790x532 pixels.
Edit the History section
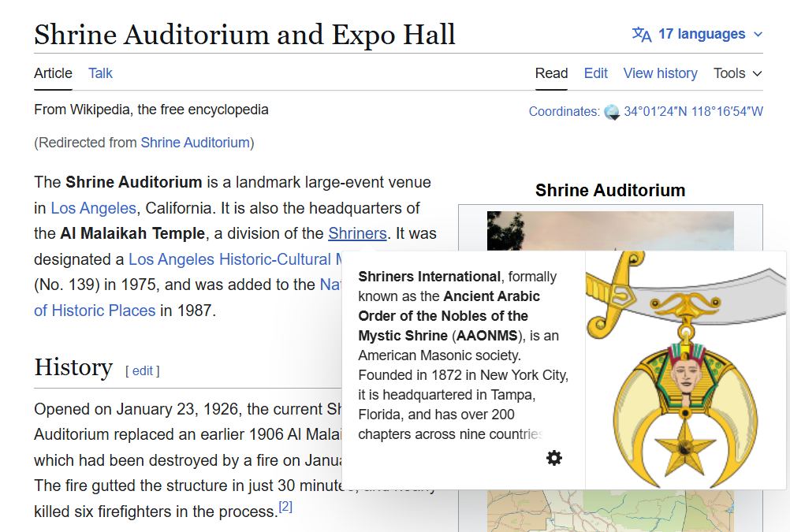pos(143,371)
